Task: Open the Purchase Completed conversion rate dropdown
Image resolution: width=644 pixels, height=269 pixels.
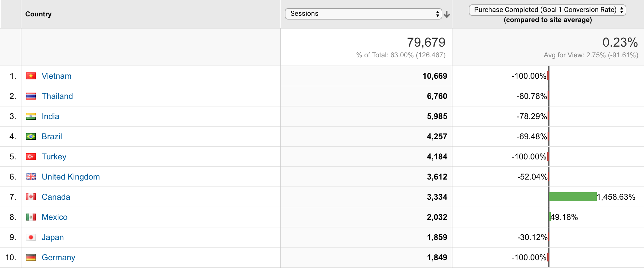Action: click(x=548, y=10)
